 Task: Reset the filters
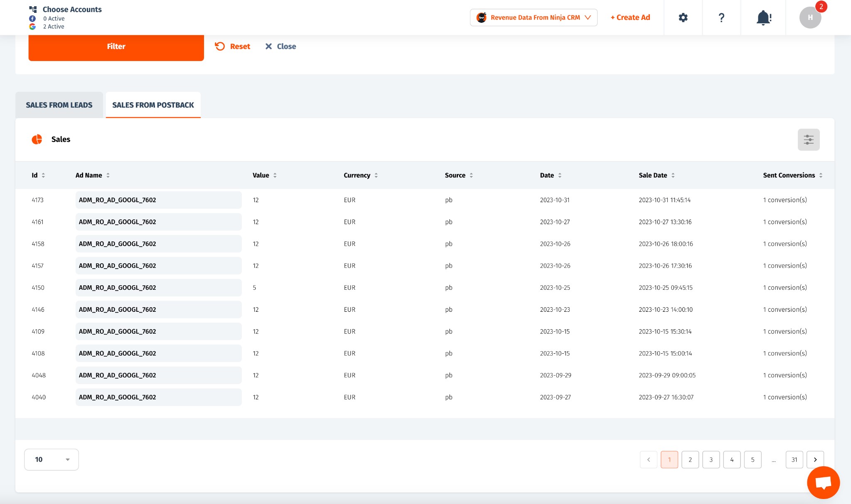pos(233,46)
